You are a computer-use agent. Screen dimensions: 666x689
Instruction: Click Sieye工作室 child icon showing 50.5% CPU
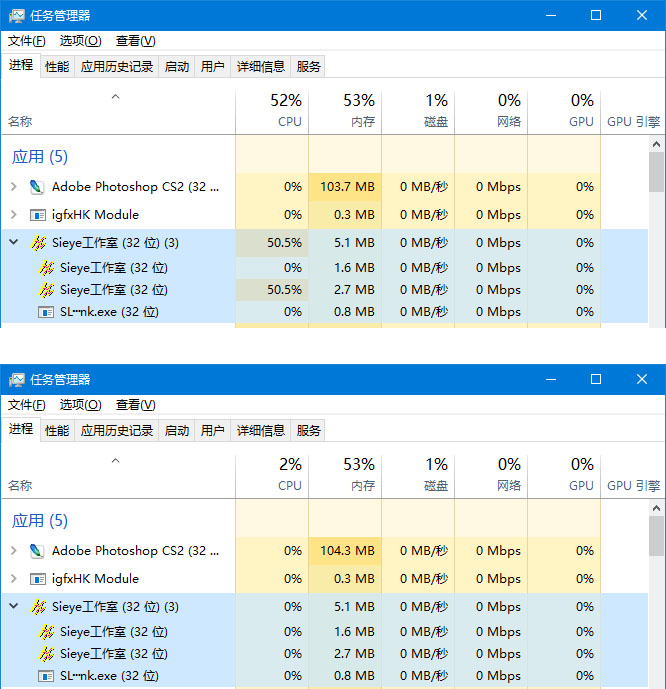pyautogui.click(x=47, y=290)
